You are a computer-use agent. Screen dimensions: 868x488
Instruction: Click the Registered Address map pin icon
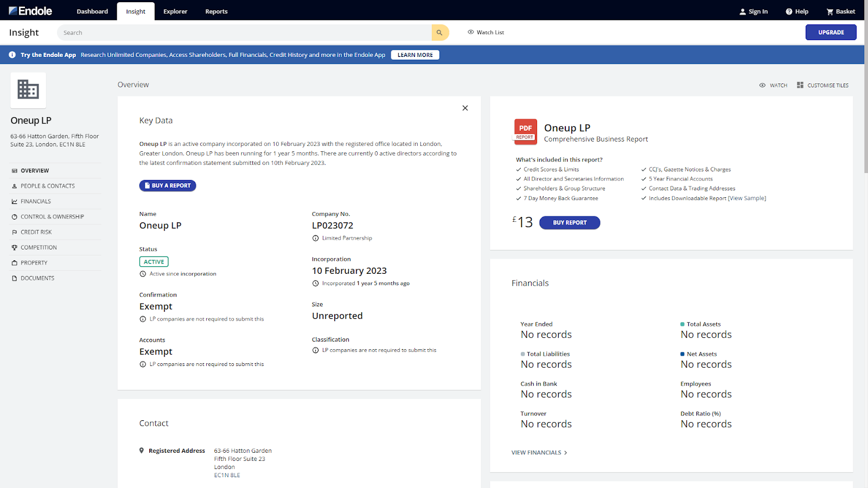click(142, 451)
